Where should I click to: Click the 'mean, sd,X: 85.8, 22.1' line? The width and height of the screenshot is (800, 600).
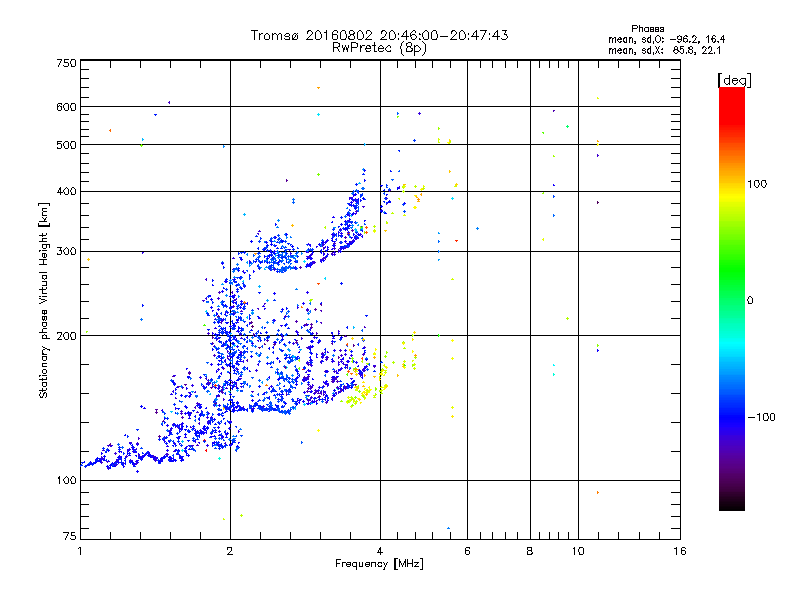click(664, 50)
